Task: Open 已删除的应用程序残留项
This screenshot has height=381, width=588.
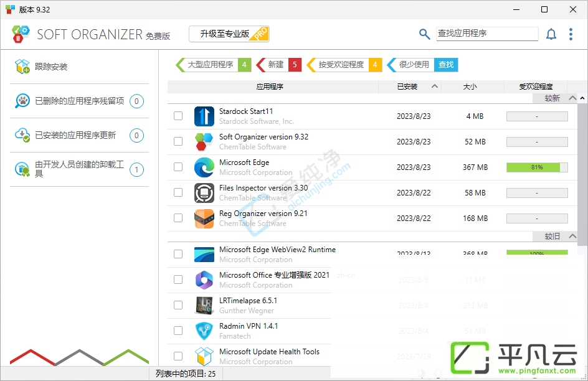Action: [80, 101]
